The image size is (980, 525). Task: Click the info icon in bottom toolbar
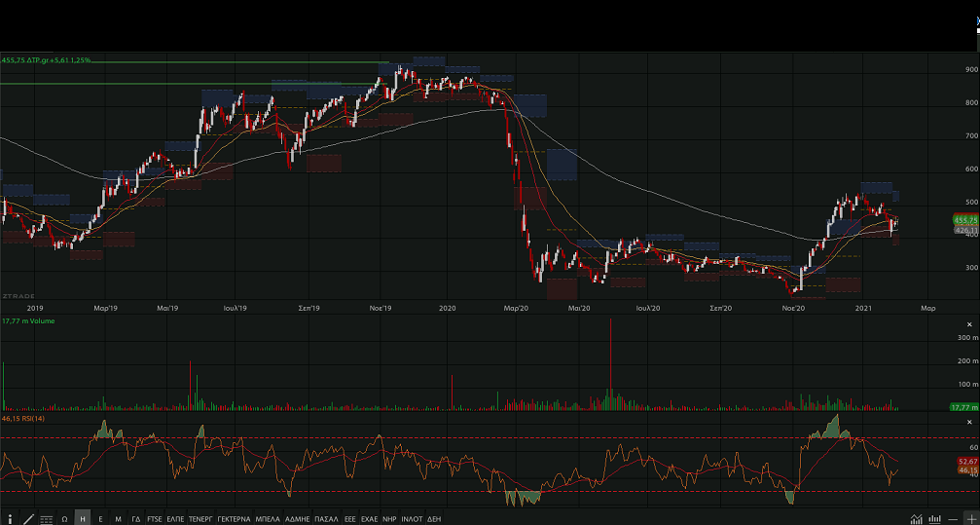point(11,518)
